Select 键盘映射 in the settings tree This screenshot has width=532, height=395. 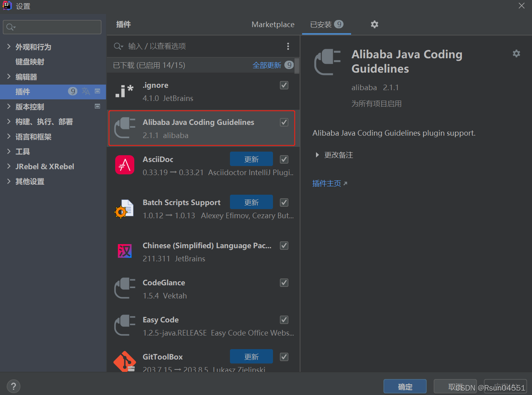tap(30, 62)
